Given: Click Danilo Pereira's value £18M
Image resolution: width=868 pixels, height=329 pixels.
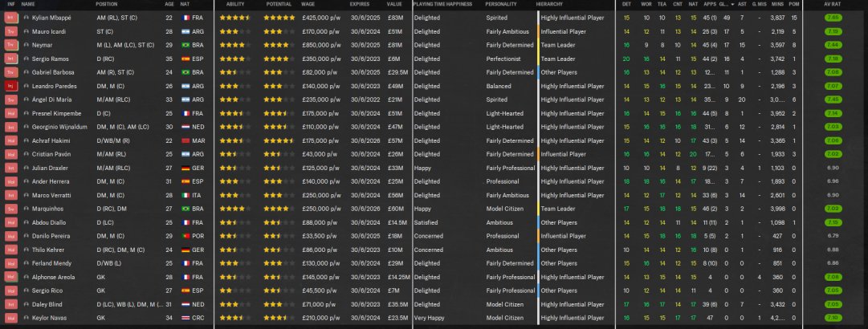Looking at the screenshot, I should click(394, 236).
